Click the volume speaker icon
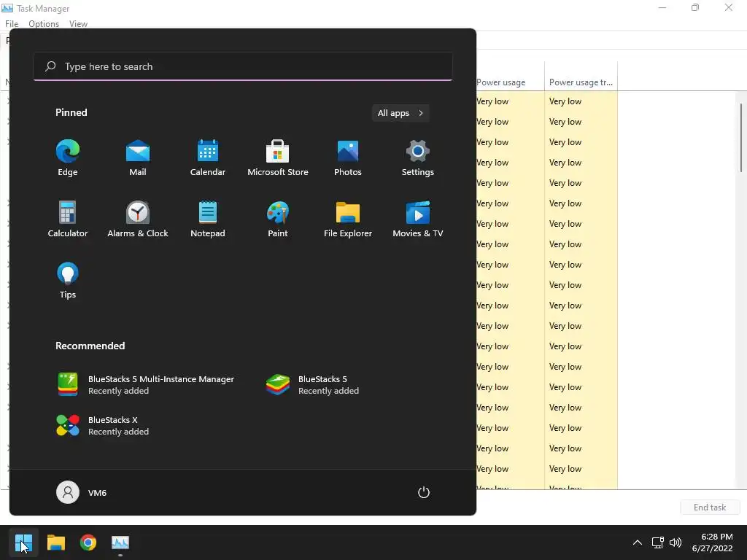The height and width of the screenshot is (560, 747). click(675, 542)
